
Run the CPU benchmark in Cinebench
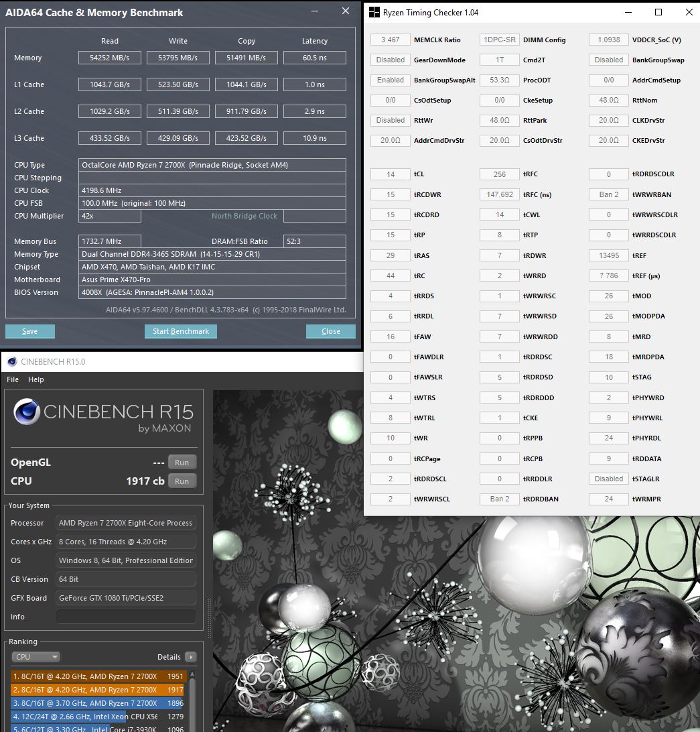[x=182, y=481]
